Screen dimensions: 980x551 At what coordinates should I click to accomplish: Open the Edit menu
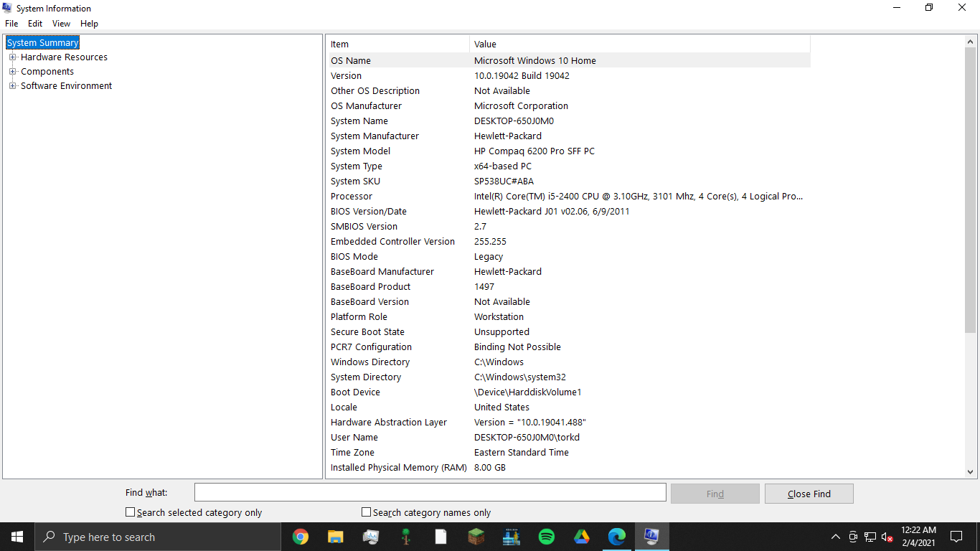coord(35,24)
